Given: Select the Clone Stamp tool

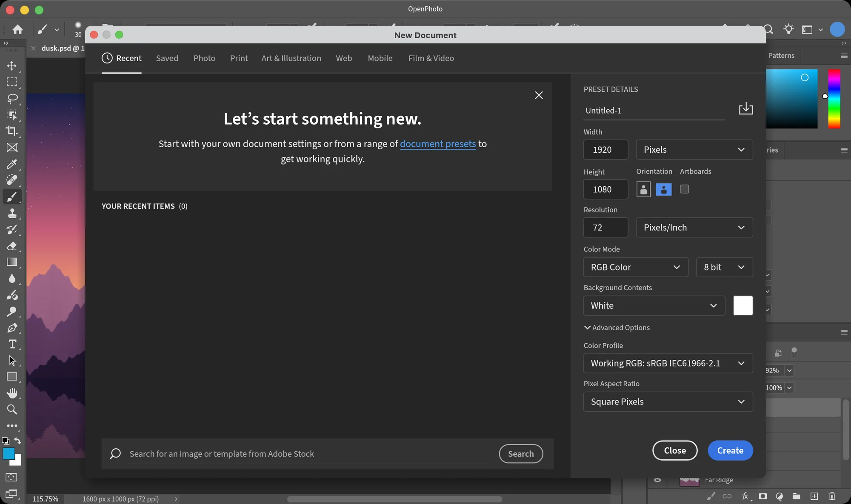Looking at the screenshot, I should (12, 213).
